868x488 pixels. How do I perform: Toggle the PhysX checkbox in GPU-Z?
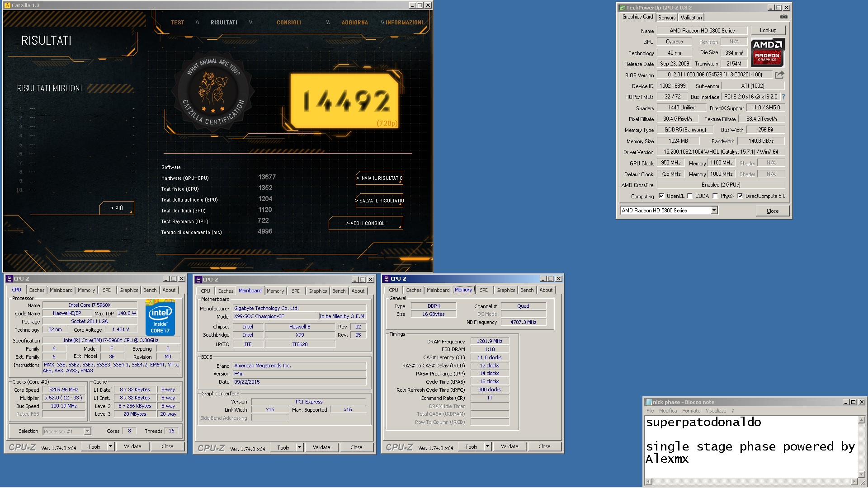coord(715,196)
